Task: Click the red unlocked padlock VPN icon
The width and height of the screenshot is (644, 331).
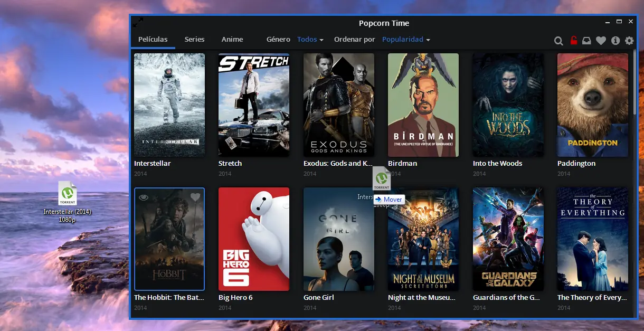Action: click(573, 40)
